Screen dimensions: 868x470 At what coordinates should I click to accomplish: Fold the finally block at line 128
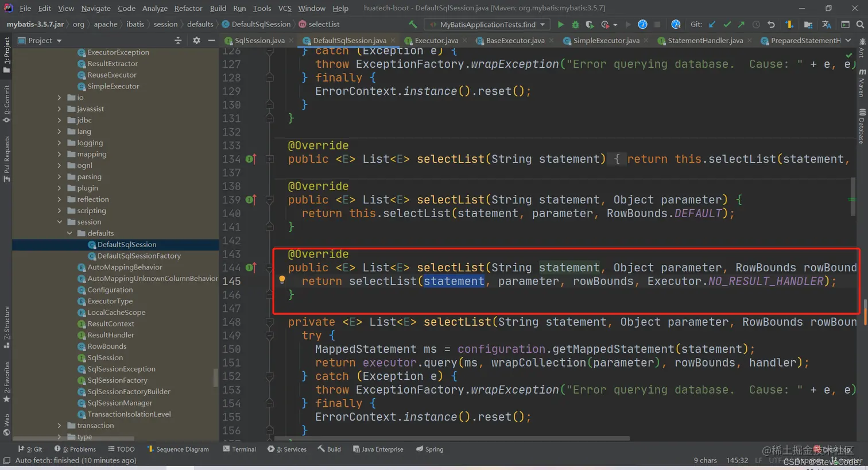[270, 78]
